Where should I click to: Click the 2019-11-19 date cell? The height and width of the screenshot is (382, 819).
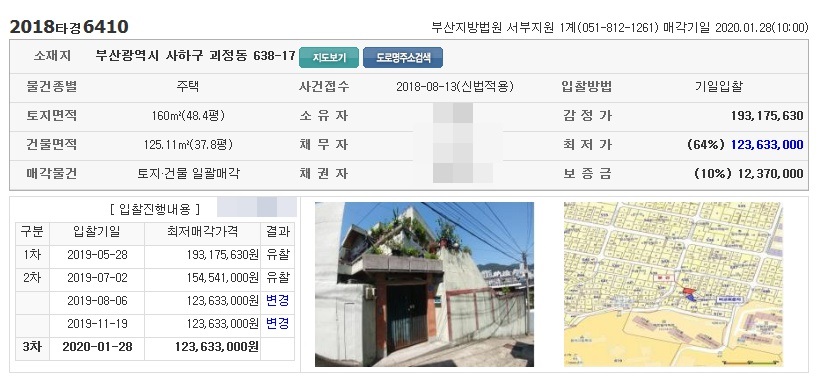[x=97, y=323]
